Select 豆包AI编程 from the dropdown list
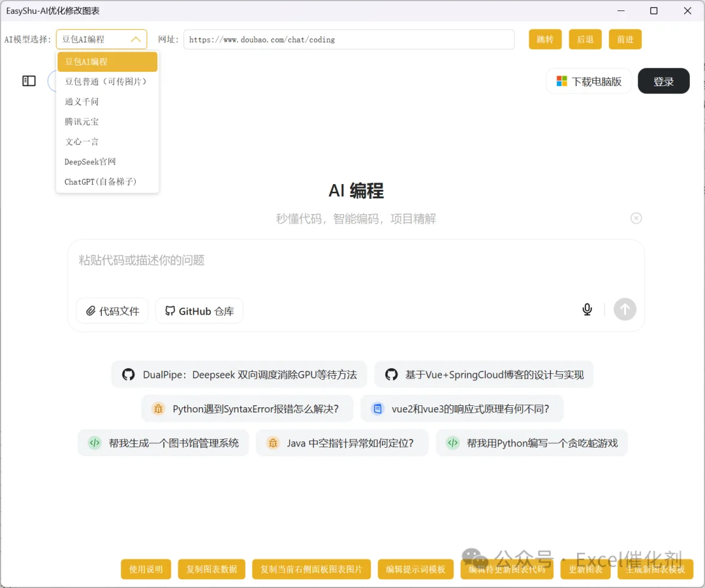 [108, 61]
